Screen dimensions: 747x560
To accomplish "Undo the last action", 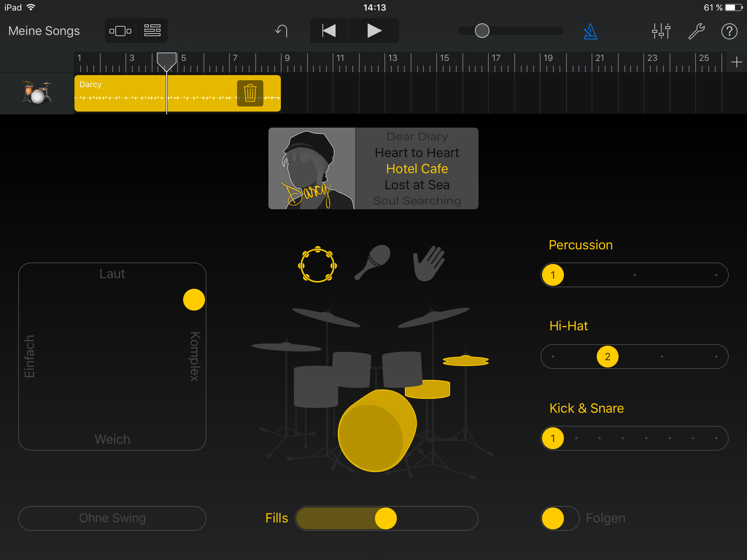I will point(282,31).
